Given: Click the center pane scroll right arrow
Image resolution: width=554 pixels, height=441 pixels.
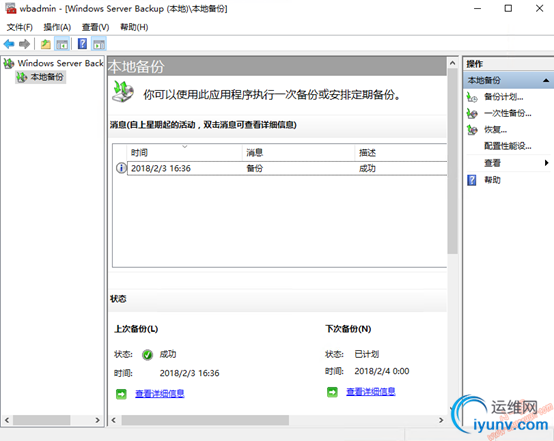Looking at the screenshot, I should click(441, 420).
